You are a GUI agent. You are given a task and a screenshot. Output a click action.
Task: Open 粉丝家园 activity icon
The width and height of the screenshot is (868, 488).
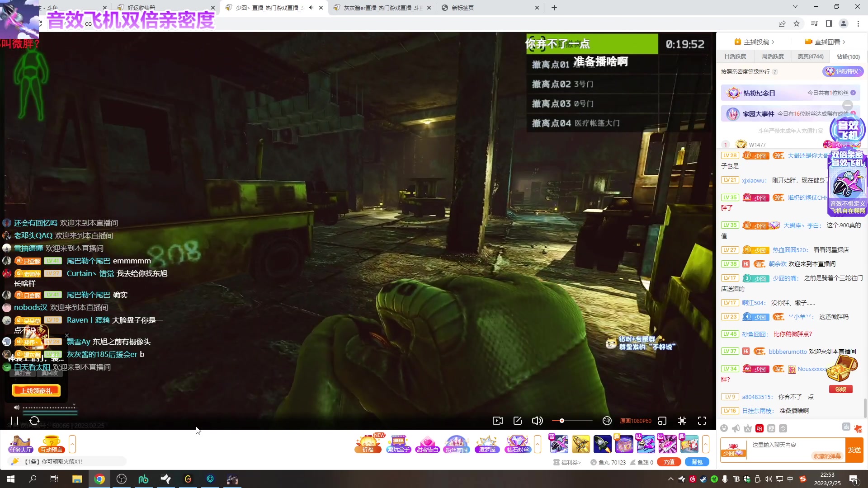(x=457, y=444)
